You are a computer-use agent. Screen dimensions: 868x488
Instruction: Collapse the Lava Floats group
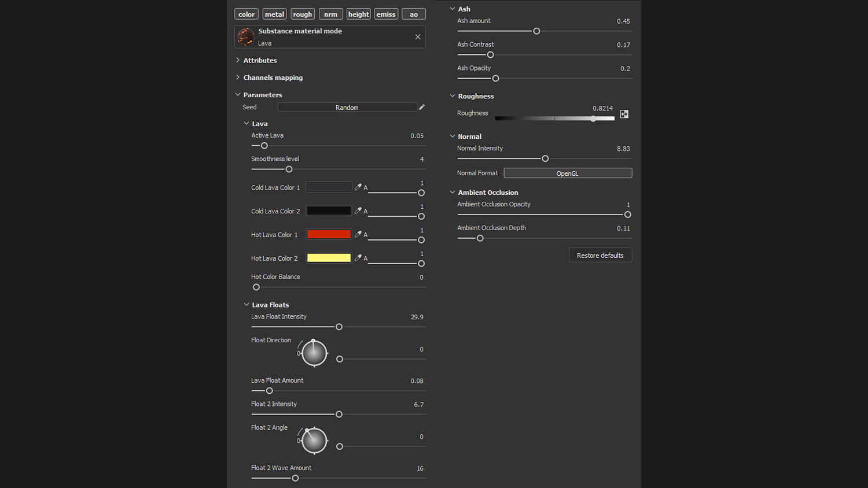(247, 305)
